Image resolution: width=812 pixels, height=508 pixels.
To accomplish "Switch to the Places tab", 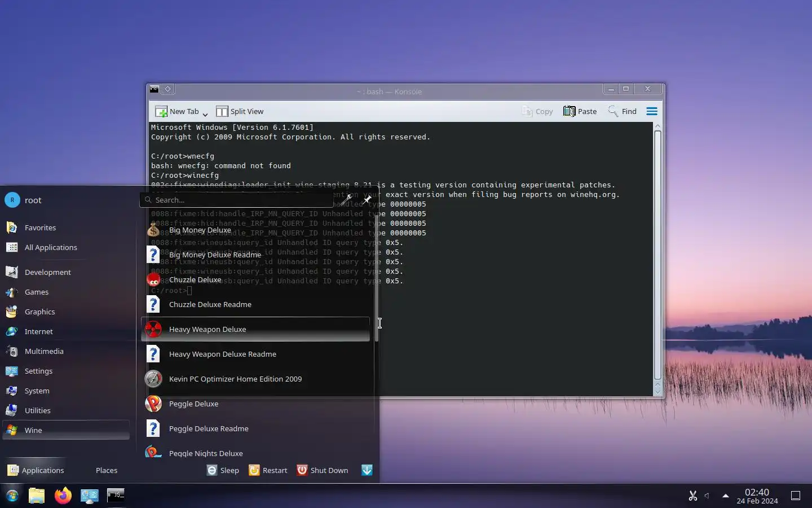I will pos(107,470).
